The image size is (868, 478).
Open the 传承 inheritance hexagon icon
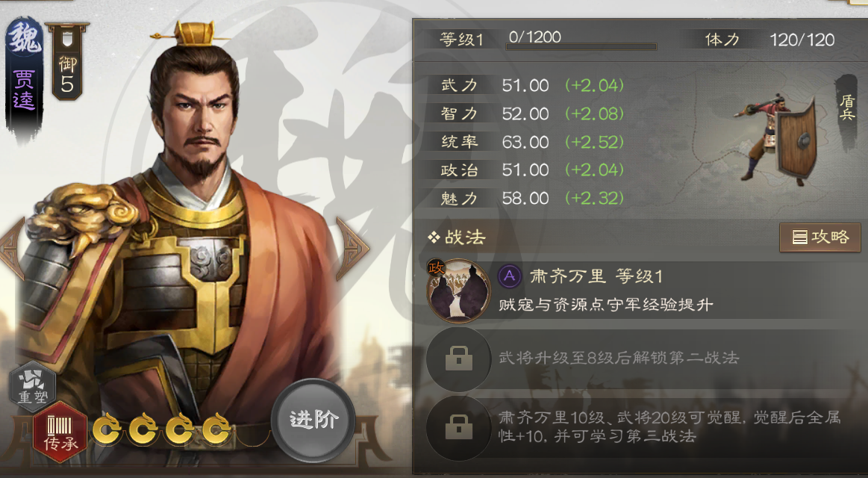[x=60, y=432]
